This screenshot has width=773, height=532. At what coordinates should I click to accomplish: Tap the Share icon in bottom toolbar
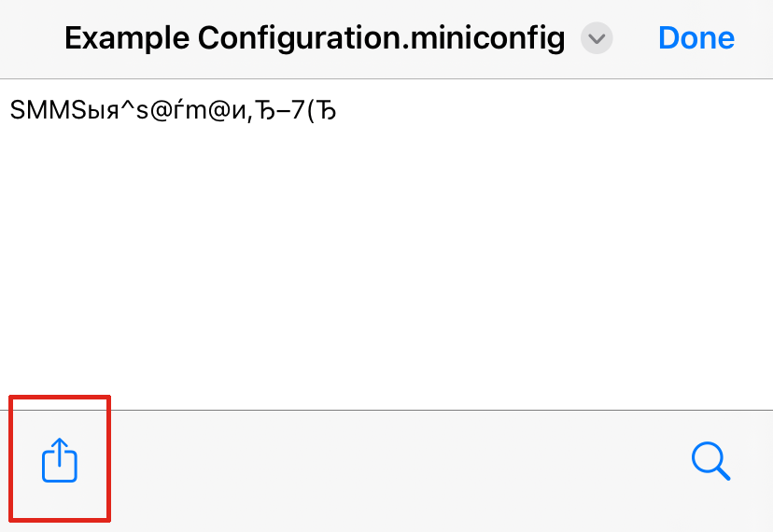pyautogui.click(x=60, y=461)
